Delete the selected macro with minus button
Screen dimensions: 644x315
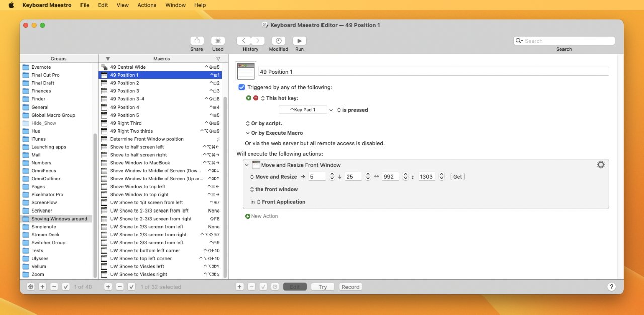click(x=120, y=287)
